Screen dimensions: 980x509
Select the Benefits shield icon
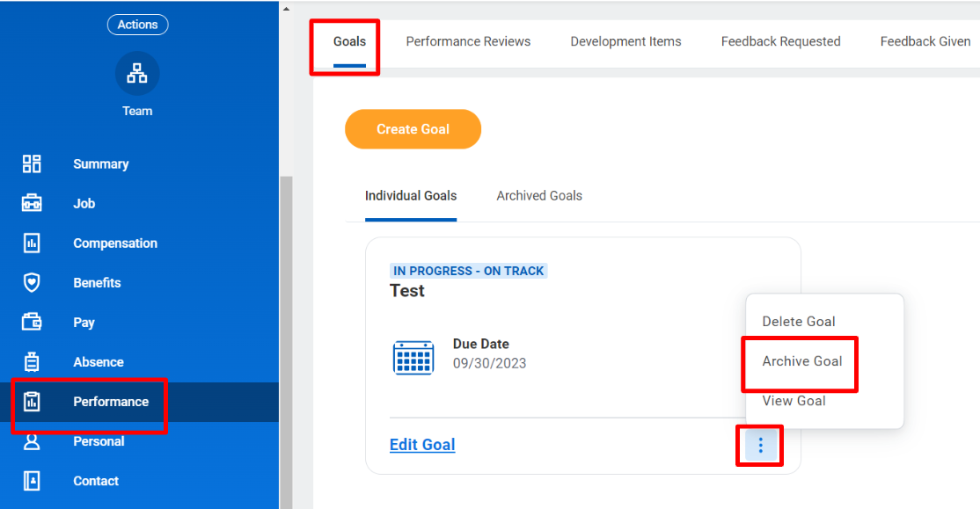point(32,282)
